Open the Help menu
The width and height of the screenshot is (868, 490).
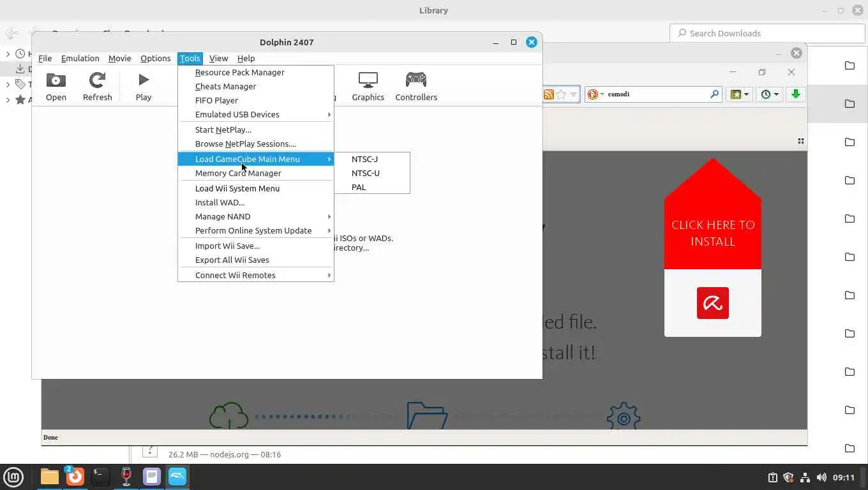[246, 58]
